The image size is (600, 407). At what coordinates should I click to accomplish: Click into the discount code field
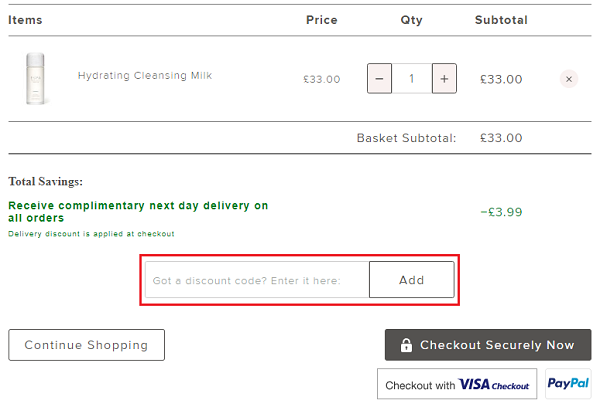(x=257, y=280)
